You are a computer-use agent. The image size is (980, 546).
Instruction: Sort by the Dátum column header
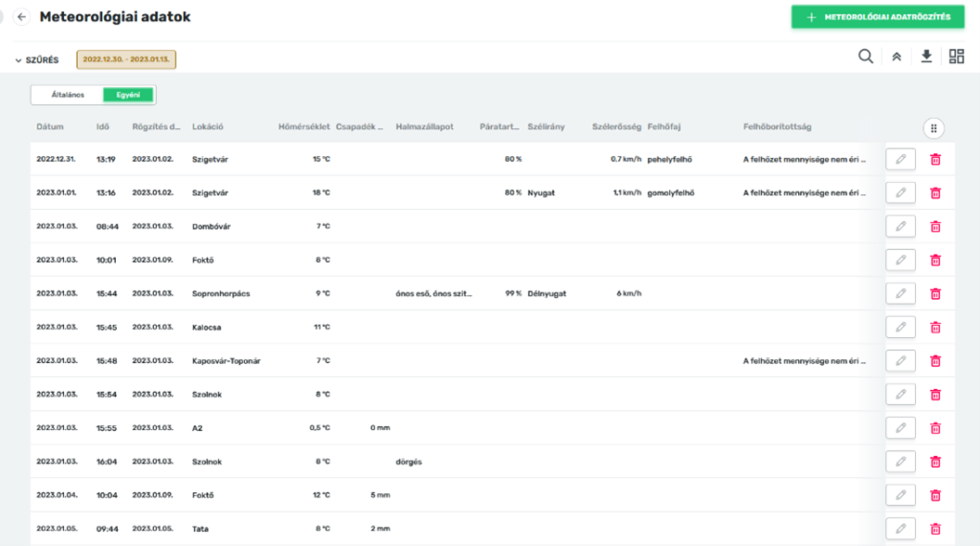point(50,126)
